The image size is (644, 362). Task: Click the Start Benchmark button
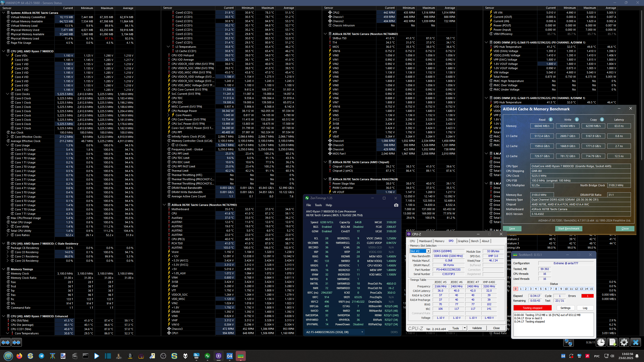[x=569, y=229]
